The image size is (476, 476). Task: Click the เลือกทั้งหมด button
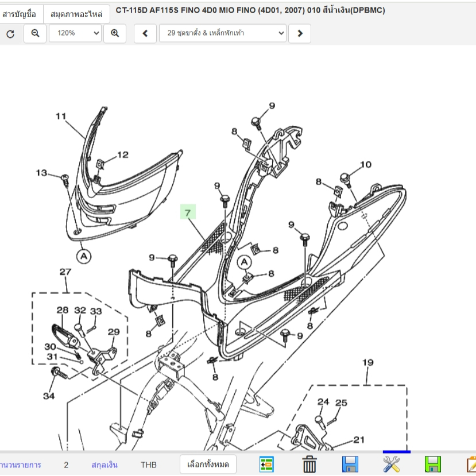coord(208,464)
